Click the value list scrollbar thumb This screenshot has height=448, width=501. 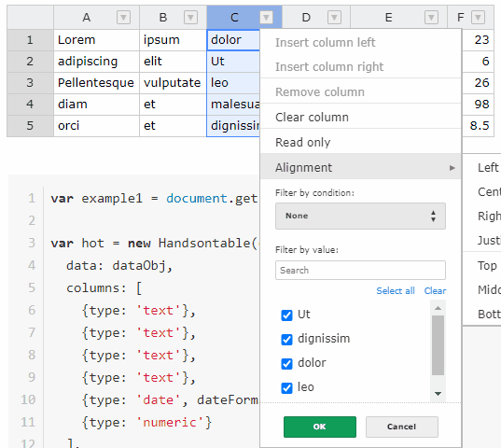pos(438,345)
